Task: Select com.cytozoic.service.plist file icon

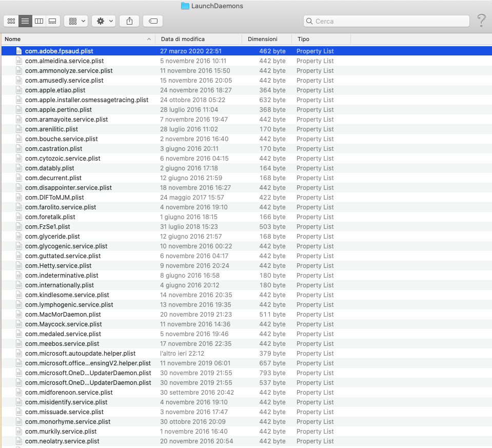Action: point(19,158)
